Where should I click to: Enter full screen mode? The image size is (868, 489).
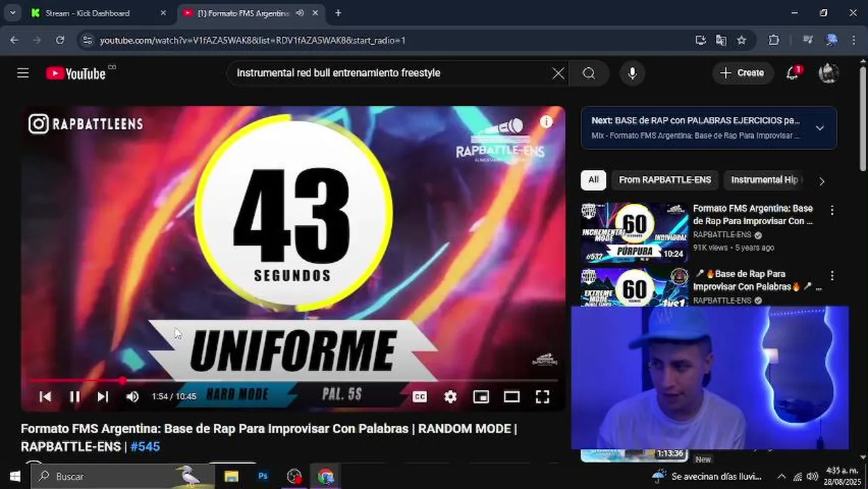click(542, 397)
